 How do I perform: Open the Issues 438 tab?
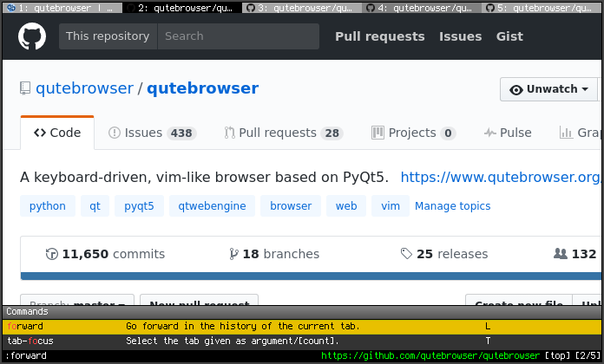click(153, 133)
